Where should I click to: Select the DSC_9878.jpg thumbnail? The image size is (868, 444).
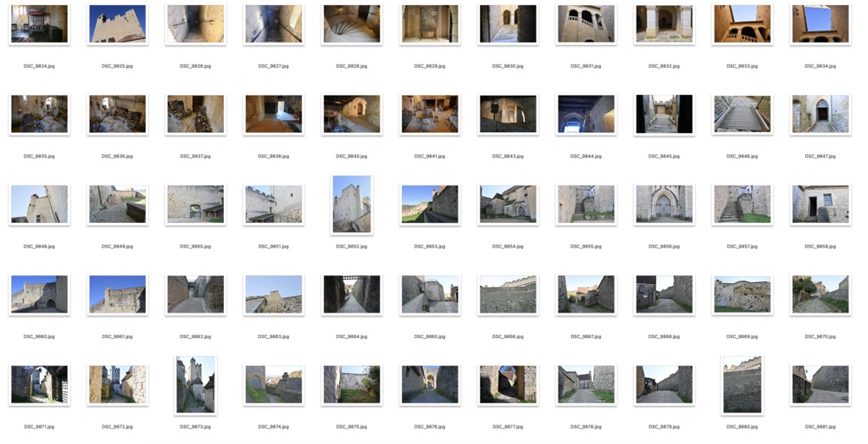(x=586, y=385)
